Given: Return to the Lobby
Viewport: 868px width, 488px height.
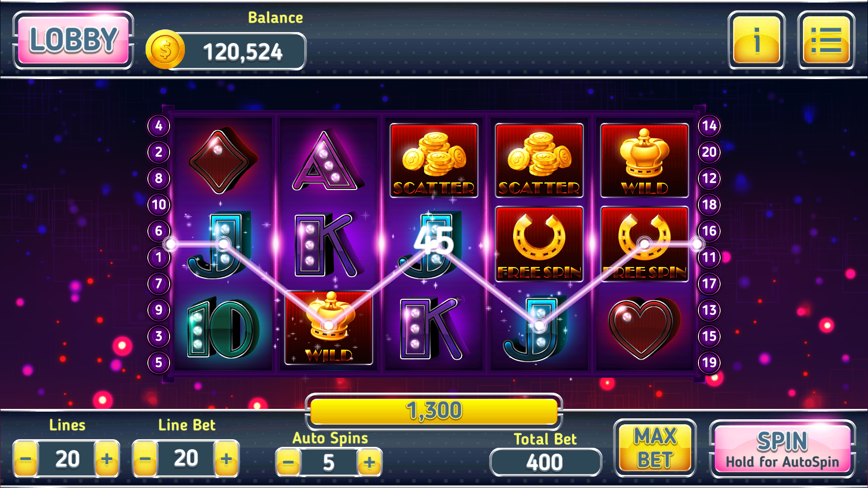Looking at the screenshot, I should pos(73,40).
